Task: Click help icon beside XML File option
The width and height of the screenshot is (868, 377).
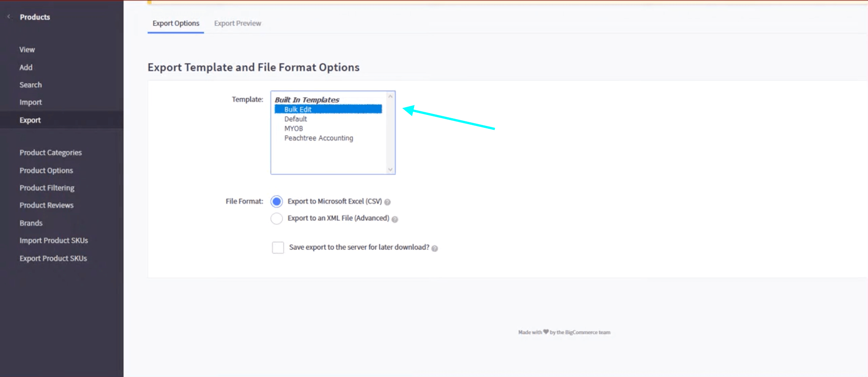Action: 395,219
